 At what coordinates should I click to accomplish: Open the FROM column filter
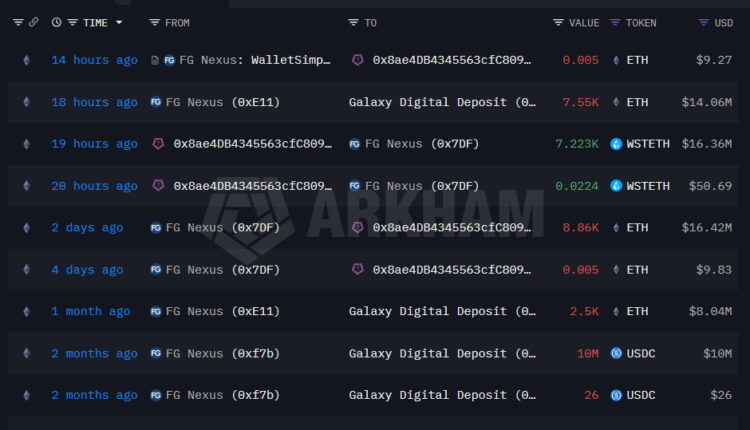154,22
